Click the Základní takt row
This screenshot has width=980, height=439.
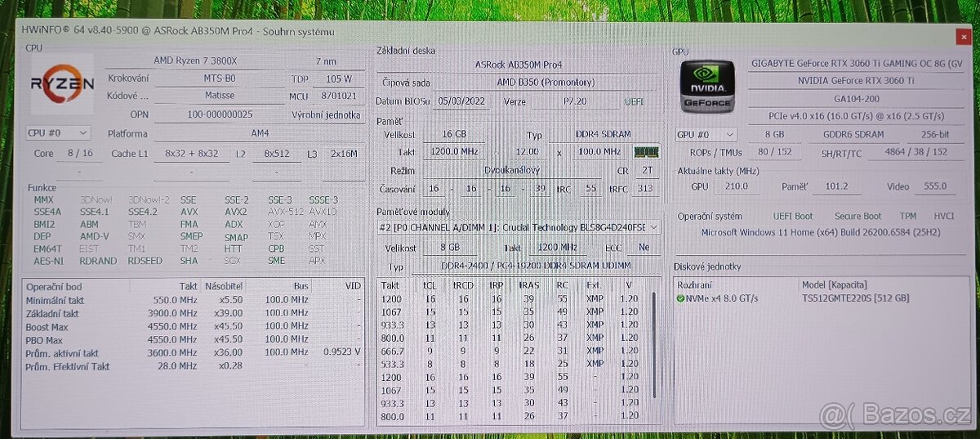194,314
